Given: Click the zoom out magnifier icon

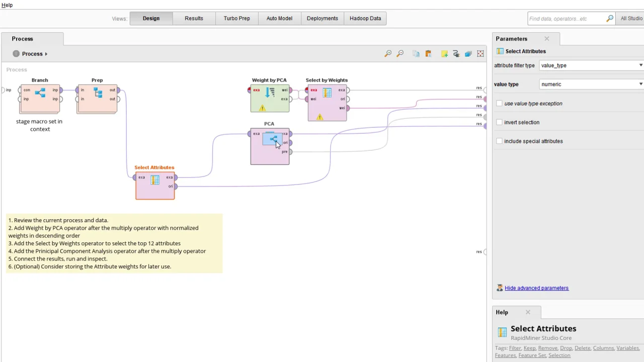Looking at the screenshot, I should (400, 54).
